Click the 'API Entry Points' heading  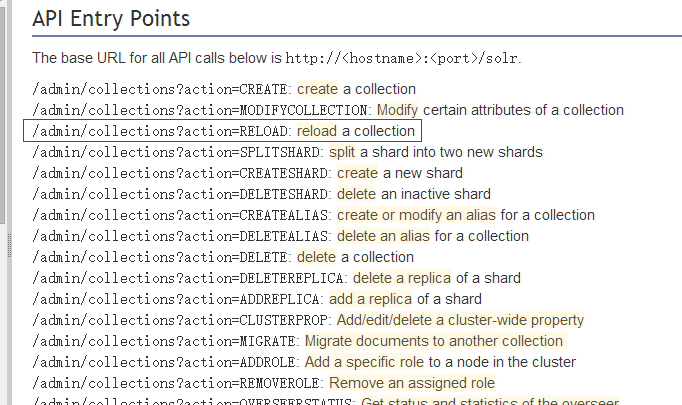click(111, 19)
